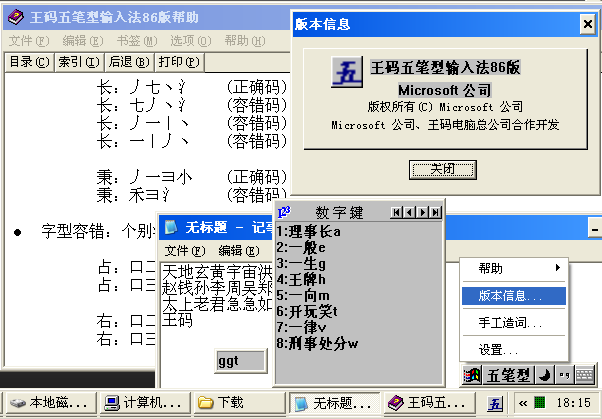Click text 王码五笔型输入法86版 in version dialog
Viewport: 602px width, 419px height.
click(445, 68)
